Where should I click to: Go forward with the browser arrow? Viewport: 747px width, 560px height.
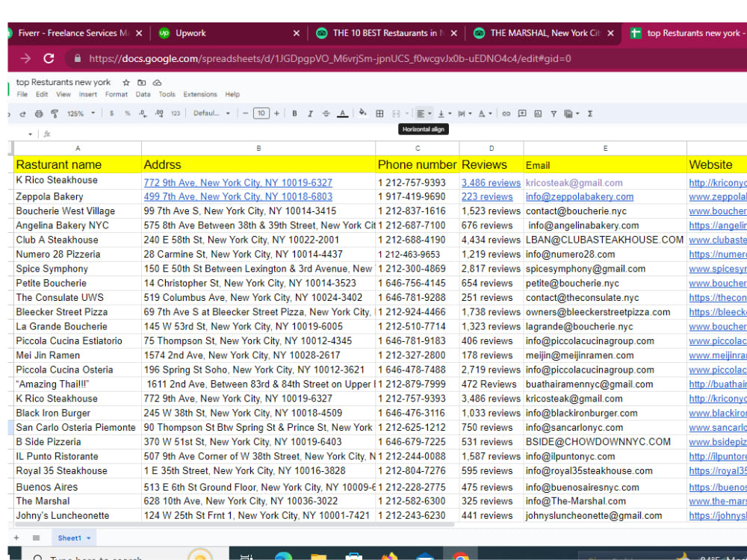[25, 58]
